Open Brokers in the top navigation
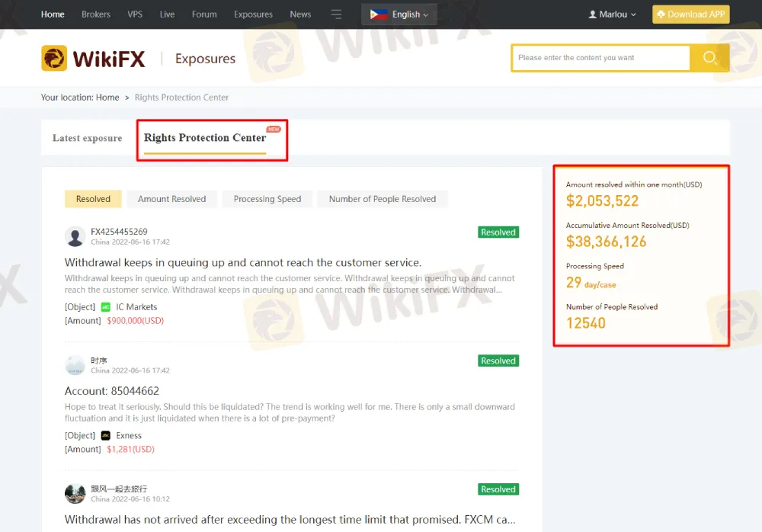 [96, 14]
